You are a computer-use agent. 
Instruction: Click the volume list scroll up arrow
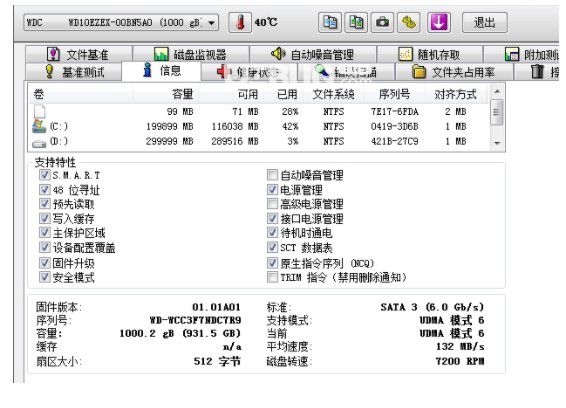[x=497, y=91]
